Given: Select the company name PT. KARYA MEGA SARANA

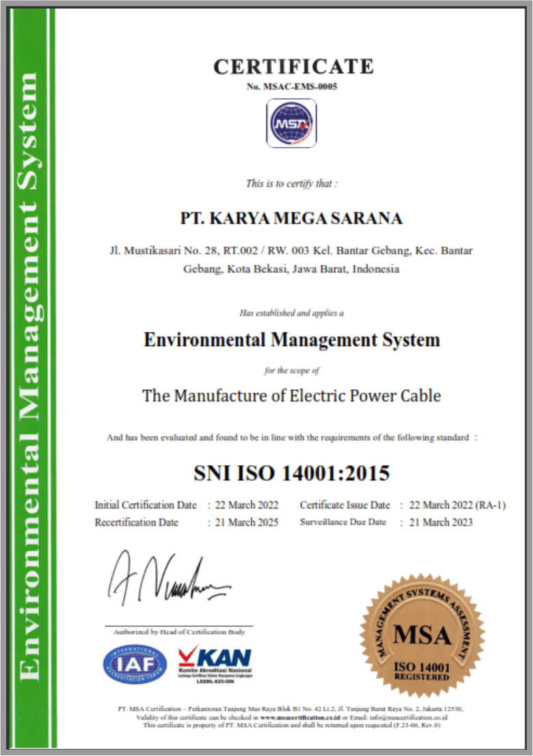Looking at the screenshot, I should point(291,218).
